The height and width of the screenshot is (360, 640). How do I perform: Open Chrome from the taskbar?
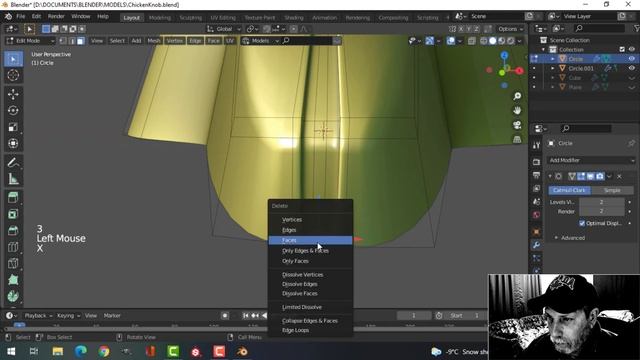click(x=104, y=351)
